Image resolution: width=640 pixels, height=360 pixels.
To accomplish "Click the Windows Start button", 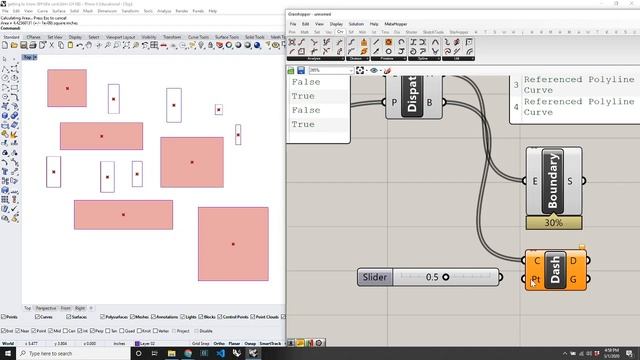I will tap(8, 353).
